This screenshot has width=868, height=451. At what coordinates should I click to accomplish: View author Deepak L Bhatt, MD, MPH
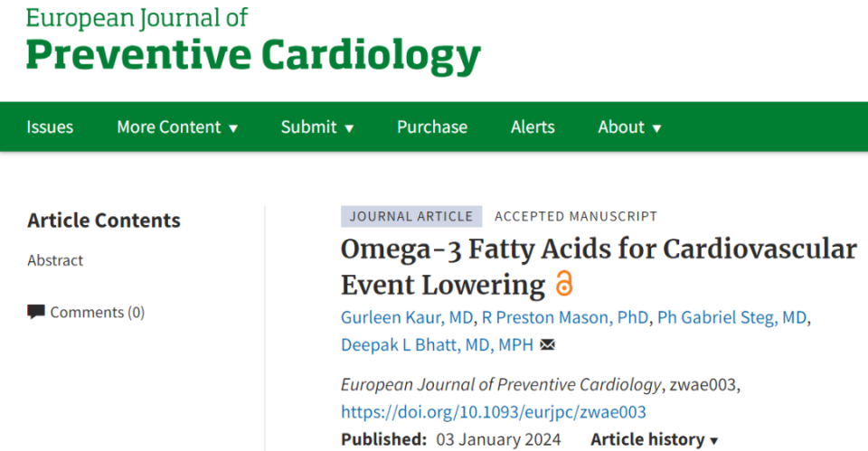(438, 344)
